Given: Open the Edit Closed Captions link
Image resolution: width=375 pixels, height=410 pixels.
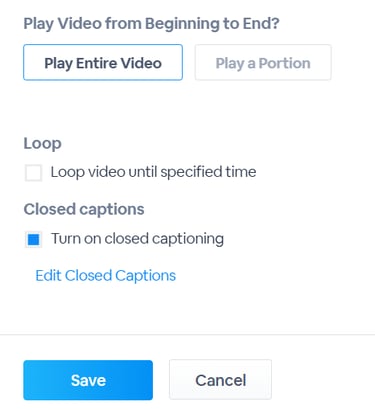Looking at the screenshot, I should (106, 276).
